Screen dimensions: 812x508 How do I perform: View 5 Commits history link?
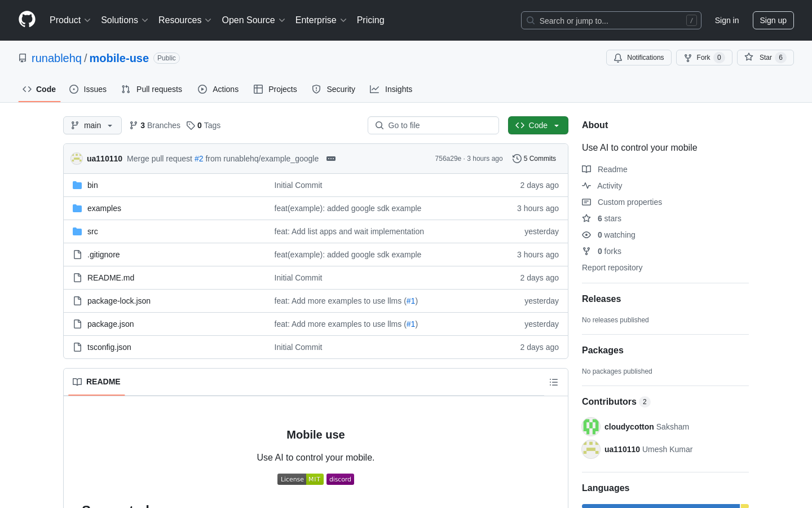pos(534,159)
